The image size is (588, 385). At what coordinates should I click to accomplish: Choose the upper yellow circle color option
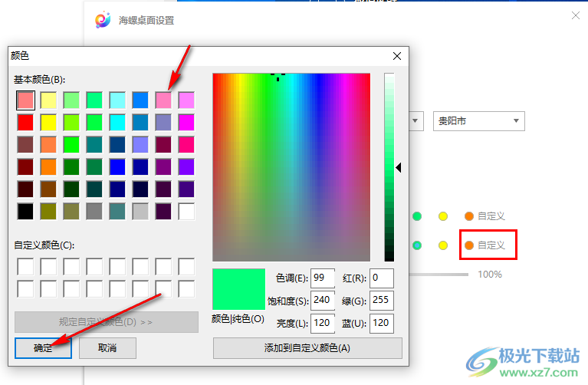443,216
